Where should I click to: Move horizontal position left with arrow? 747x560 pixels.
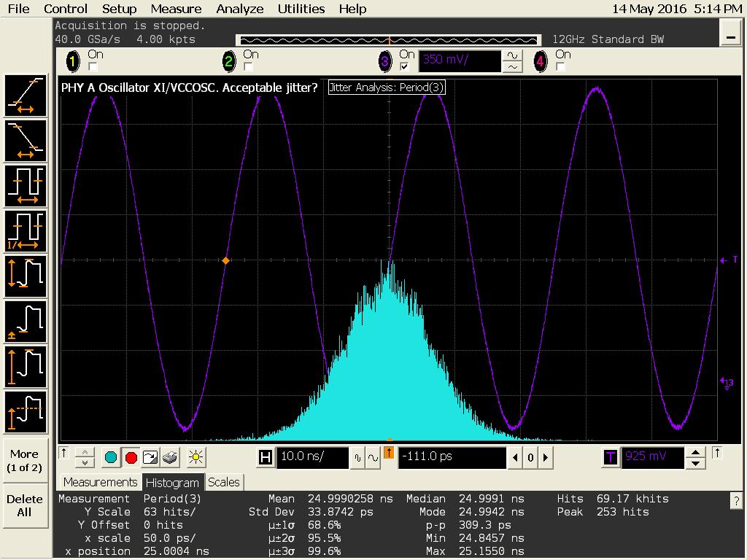coord(515,458)
